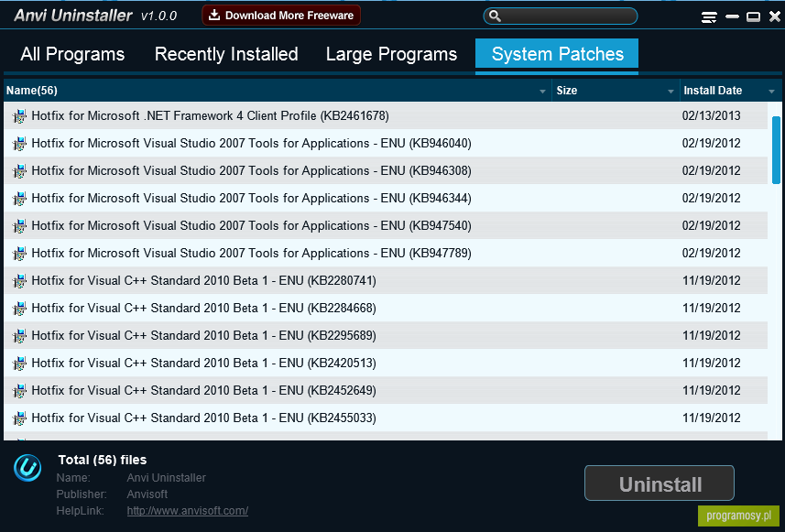Image resolution: width=785 pixels, height=532 pixels.
Task: Click the KB946040 hotfix row icon
Action: (19, 144)
